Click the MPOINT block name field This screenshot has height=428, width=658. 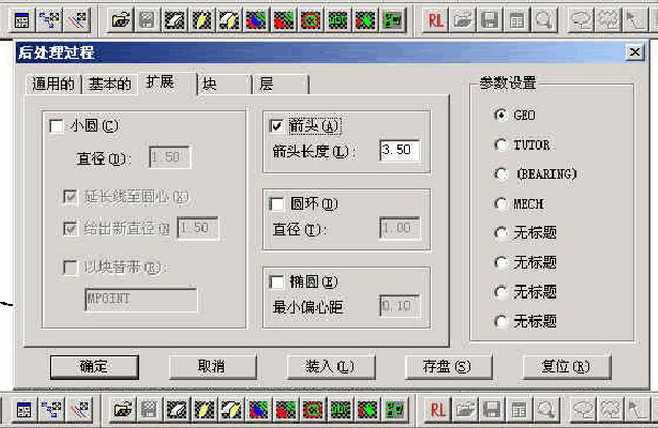(141, 300)
